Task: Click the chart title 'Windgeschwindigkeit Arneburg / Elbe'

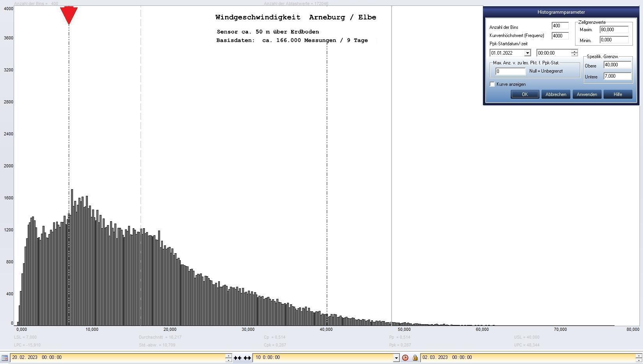Action: point(296,17)
